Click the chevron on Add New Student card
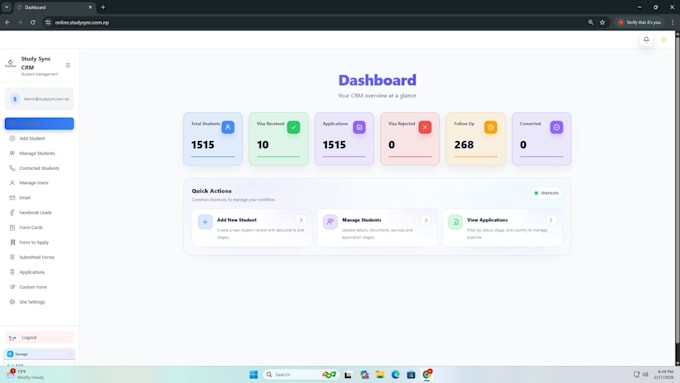This screenshot has height=383, width=680. 301,220
